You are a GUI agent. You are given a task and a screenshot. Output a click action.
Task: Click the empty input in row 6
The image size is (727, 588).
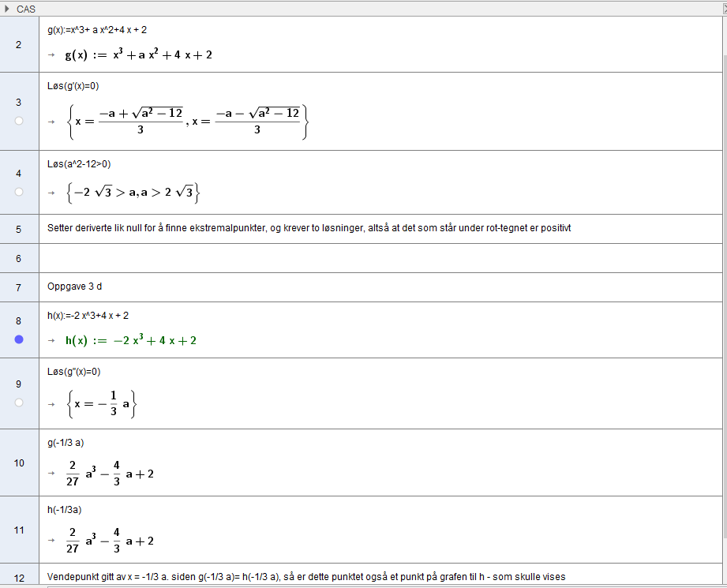379,258
